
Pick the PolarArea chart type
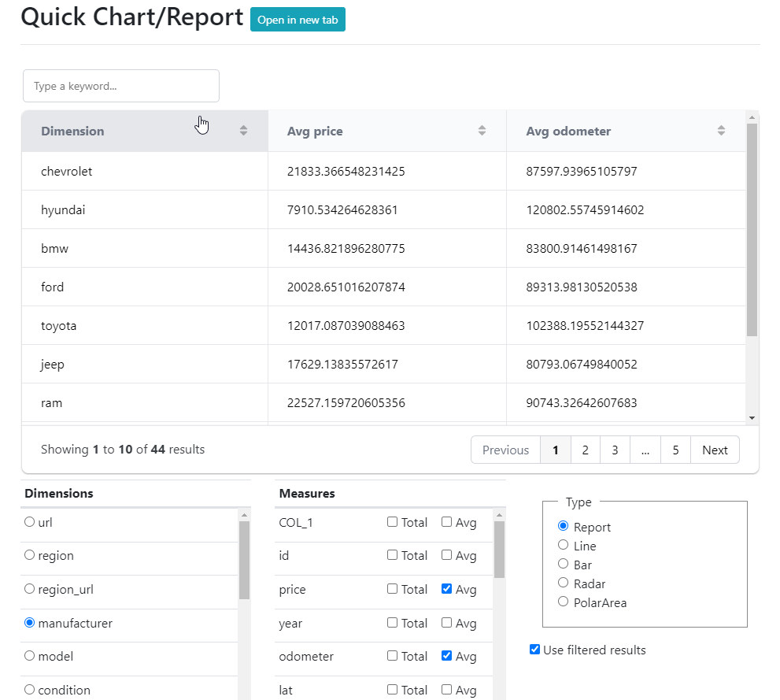click(563, 602)
